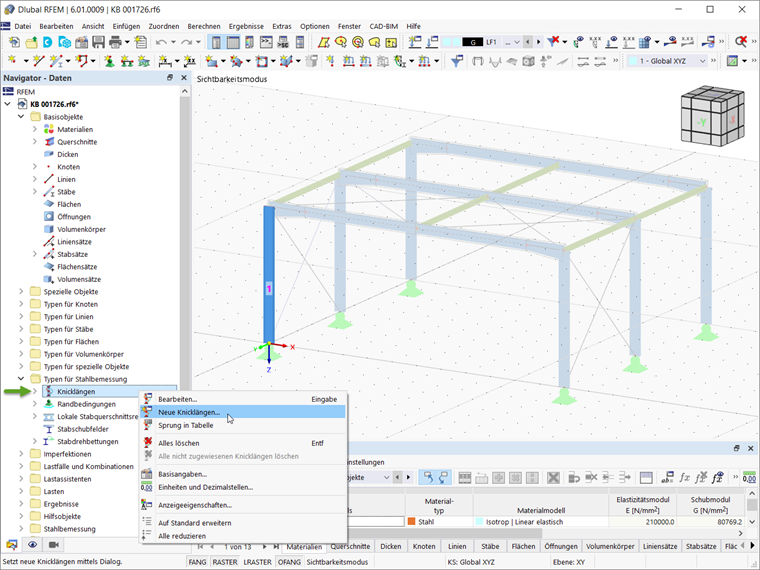Toggle FANG snap in status bar
Image resolution: width=760 pixels, height=570 pixels.
pos(197,562)
